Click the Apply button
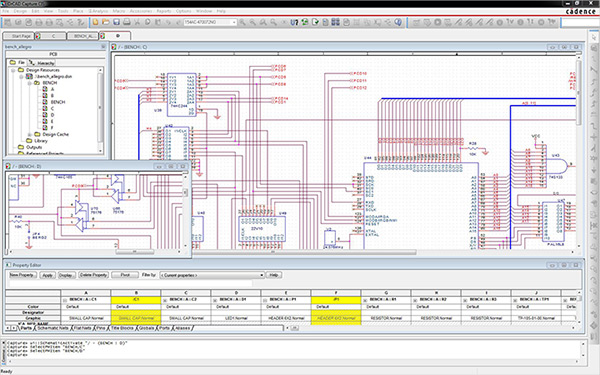This screenshot has width=600, height=375. pos(47,275)
